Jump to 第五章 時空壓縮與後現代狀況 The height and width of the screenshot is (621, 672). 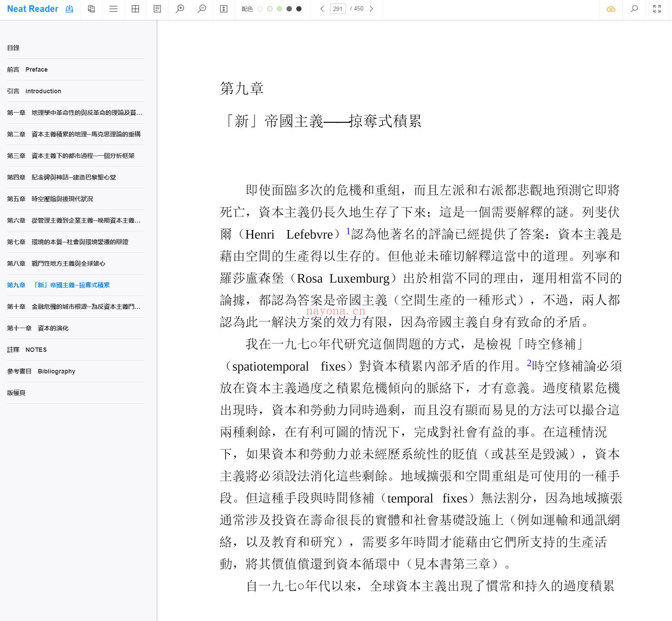click(75, 199)
